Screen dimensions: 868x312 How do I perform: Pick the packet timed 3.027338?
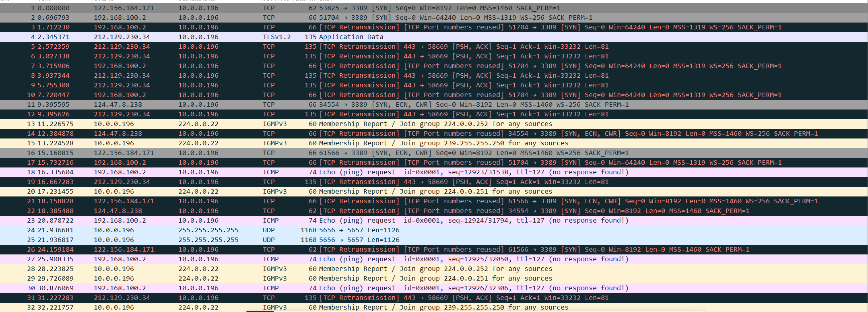434,56
